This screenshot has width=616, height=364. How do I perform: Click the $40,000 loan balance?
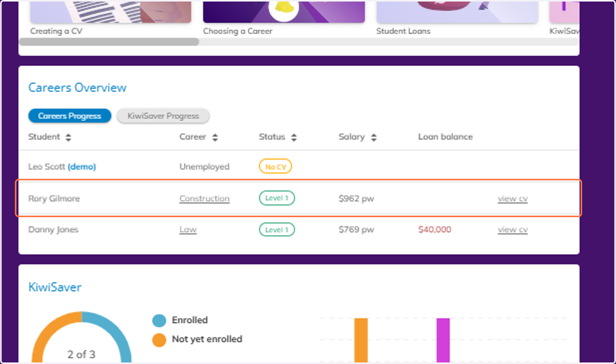coord(435,229)
